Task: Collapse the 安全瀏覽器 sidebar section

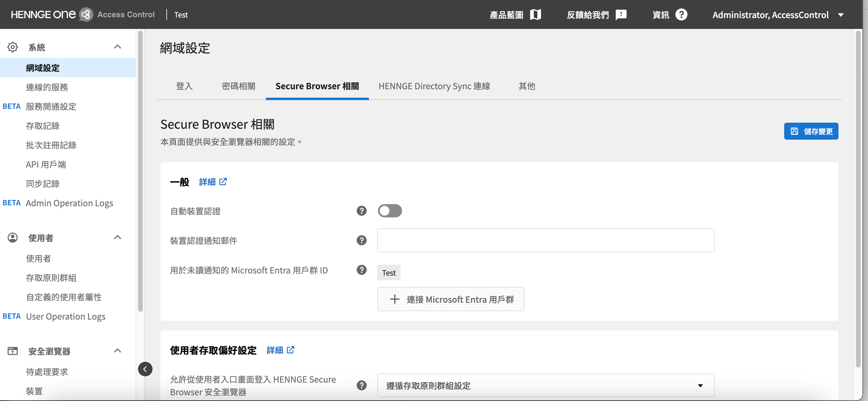Action: (x=117, y=350)
